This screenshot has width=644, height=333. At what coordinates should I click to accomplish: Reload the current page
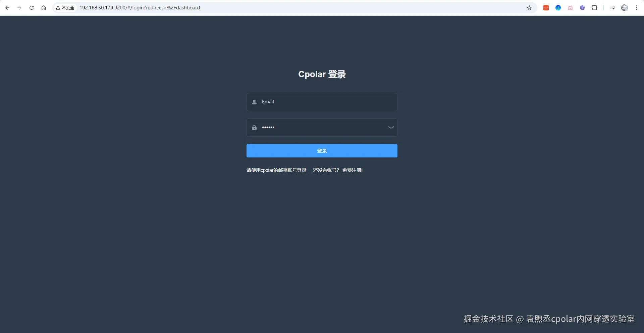(32, 8)
